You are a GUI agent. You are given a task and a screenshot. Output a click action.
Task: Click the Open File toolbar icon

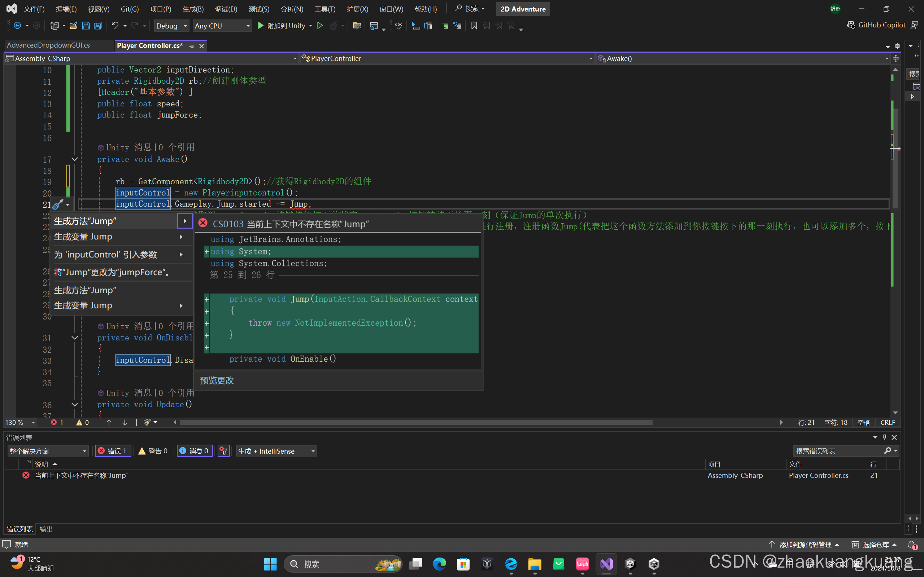tap(73, 26)
